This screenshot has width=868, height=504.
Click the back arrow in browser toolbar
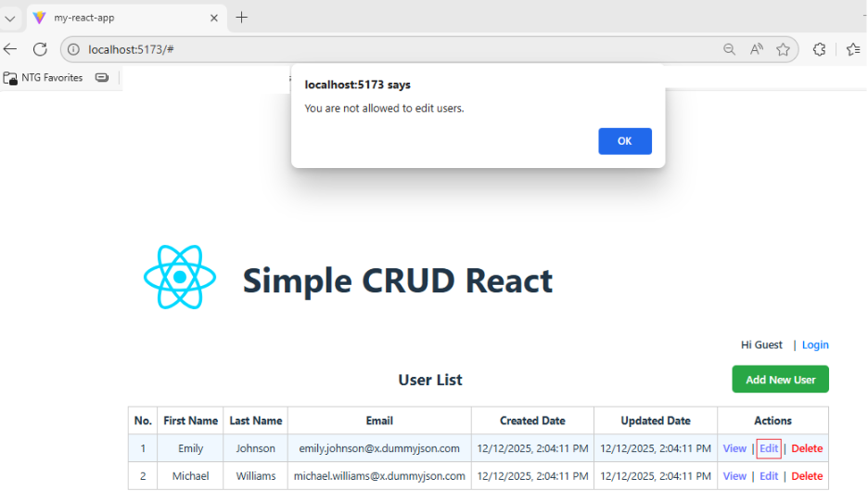[x=10, y=49]
